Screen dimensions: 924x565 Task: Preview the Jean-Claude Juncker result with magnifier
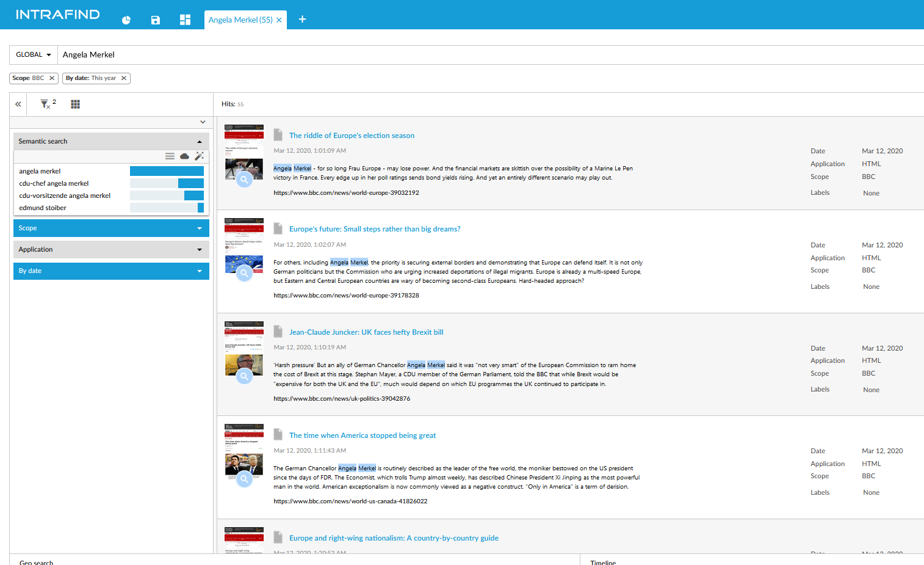[x=244, y=376]
